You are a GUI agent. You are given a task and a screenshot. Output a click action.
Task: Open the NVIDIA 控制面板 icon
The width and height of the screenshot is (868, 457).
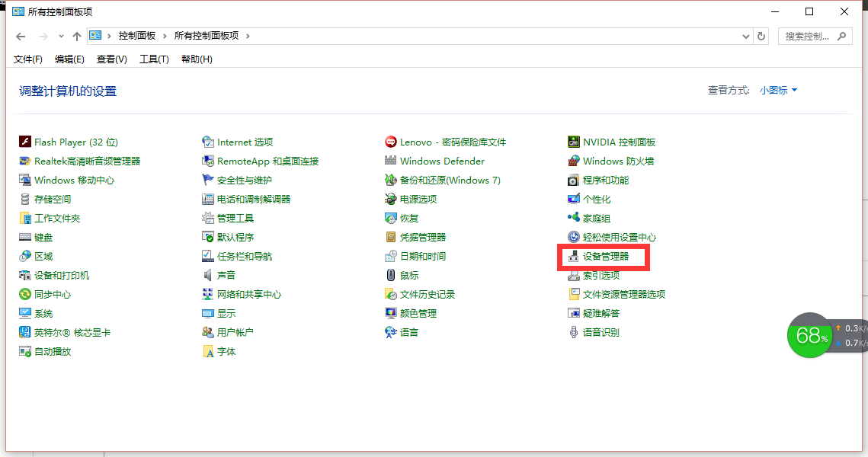[574, 142]
